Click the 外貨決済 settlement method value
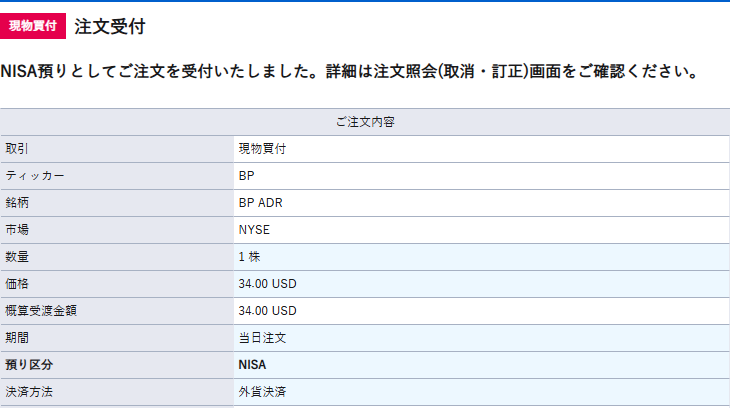Viewport: 730px width, 408px height. pos(262,392)
